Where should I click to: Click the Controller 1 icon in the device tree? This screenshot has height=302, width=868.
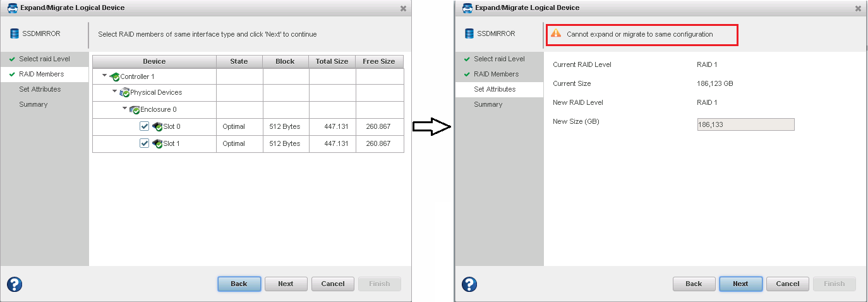click(114, 76)
